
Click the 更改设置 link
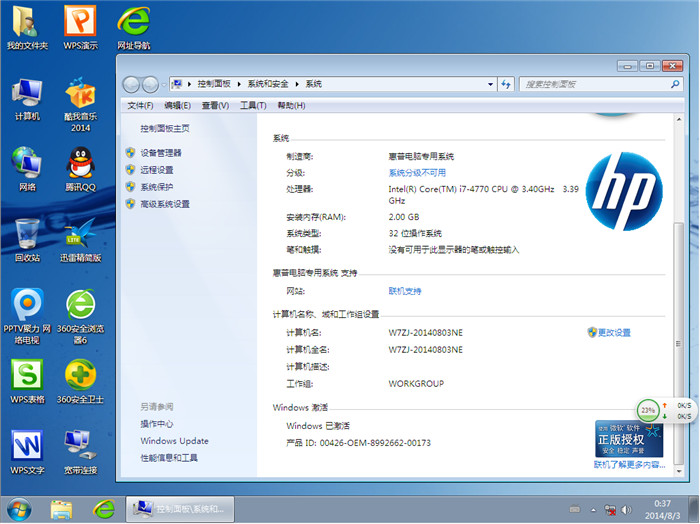(614, 332)
